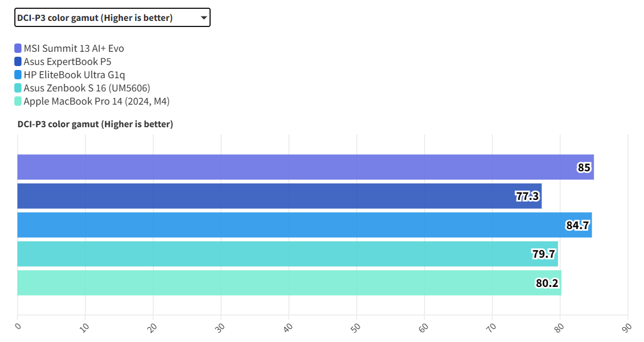Open the DCI-P3 color gamut dropdown

pyautogui.click(x=112, y=18)
